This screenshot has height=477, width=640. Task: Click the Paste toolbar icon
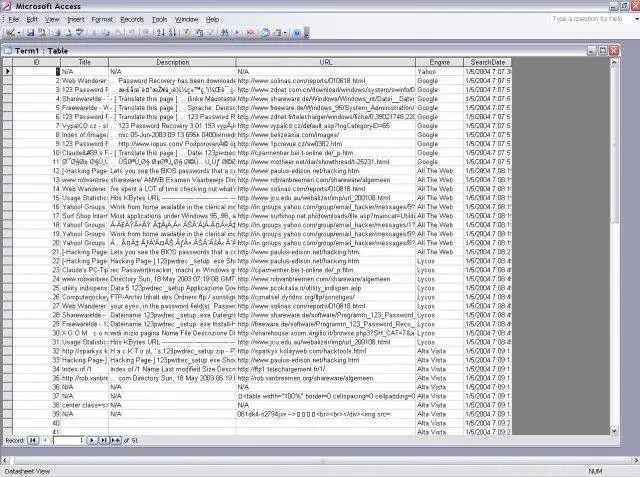click(118, 33)
